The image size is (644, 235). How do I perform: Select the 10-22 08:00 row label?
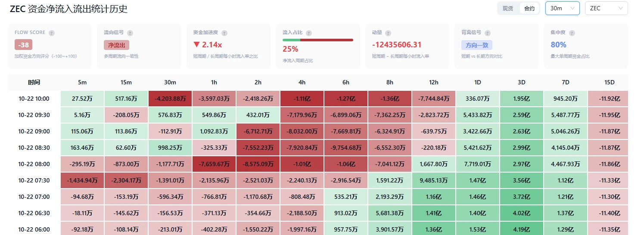pos(34,164)
